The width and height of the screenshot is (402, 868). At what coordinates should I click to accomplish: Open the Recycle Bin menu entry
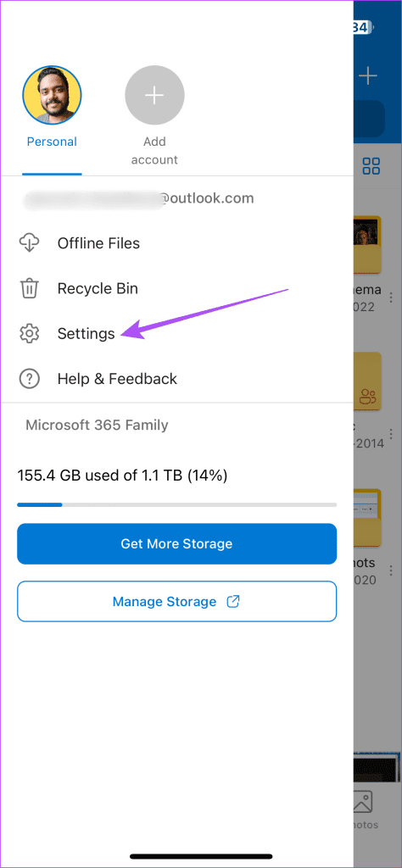98,288
